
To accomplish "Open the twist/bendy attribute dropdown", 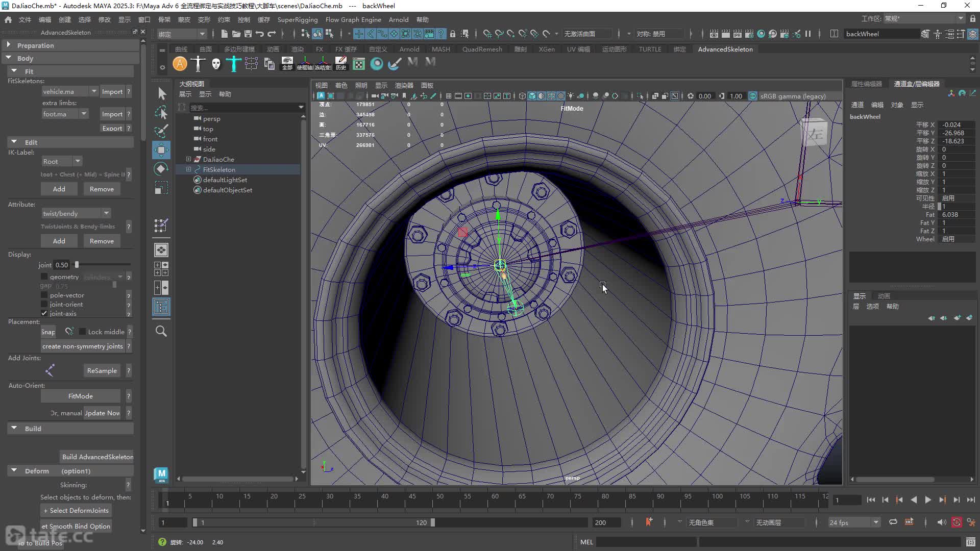I will 76,213.
